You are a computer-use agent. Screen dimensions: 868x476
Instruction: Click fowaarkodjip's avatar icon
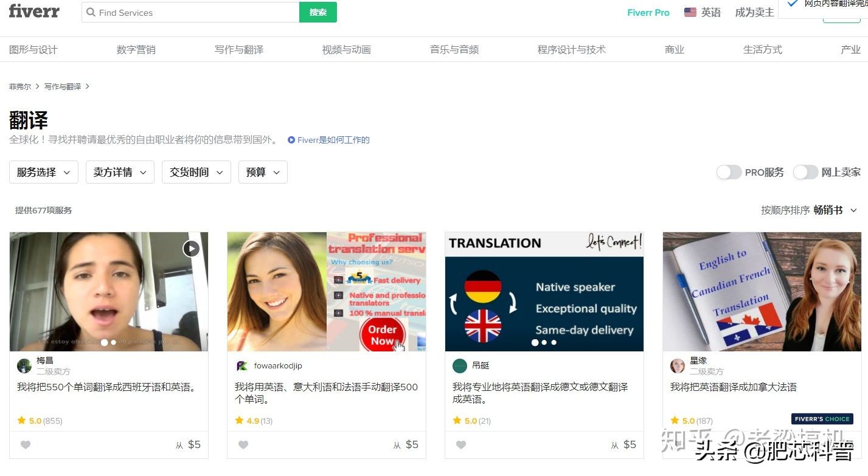241,365
